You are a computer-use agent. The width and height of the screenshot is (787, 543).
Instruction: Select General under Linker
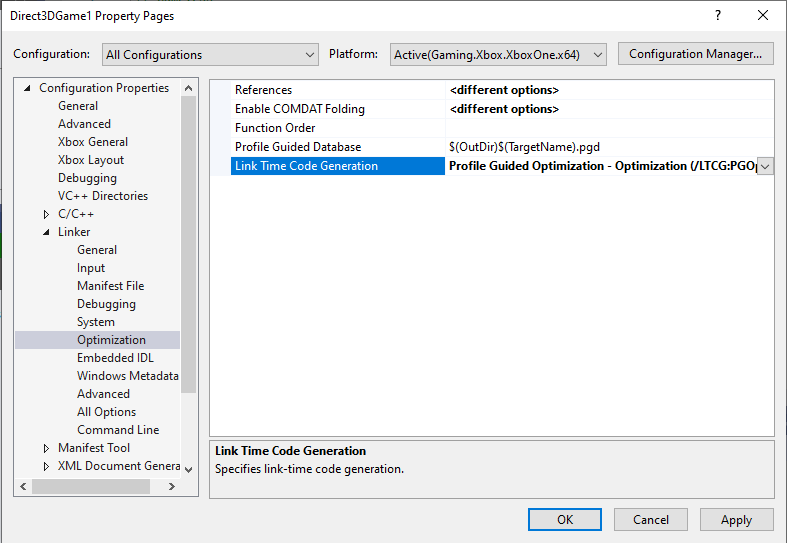point(97,250)
